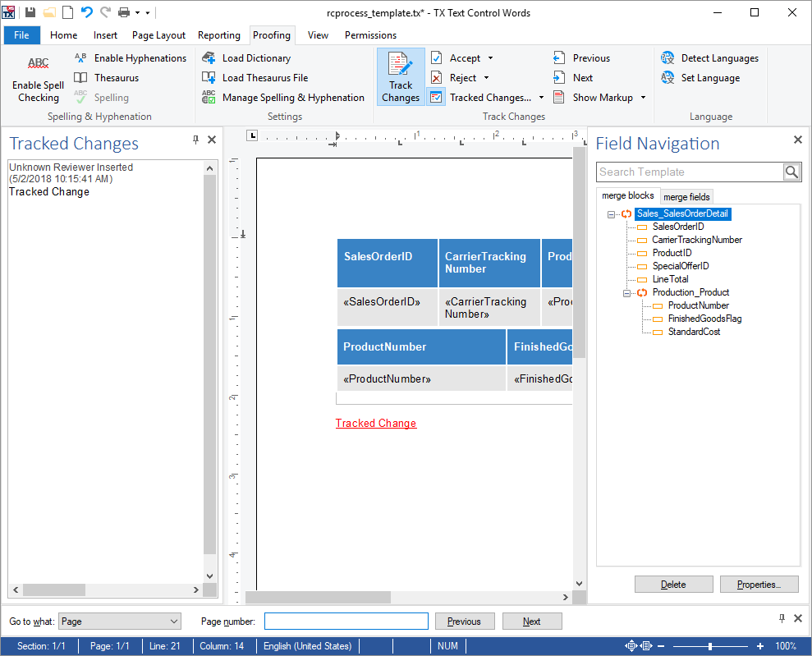Click the search magnifier in Field Navigation
Screen dimensions: 812x656
pos(791,172)
